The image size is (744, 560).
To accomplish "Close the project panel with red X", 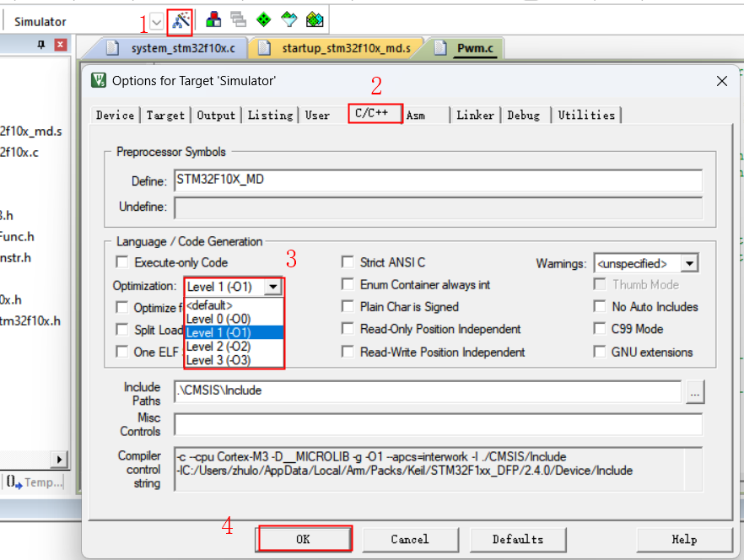I will [x=60, y=46].
